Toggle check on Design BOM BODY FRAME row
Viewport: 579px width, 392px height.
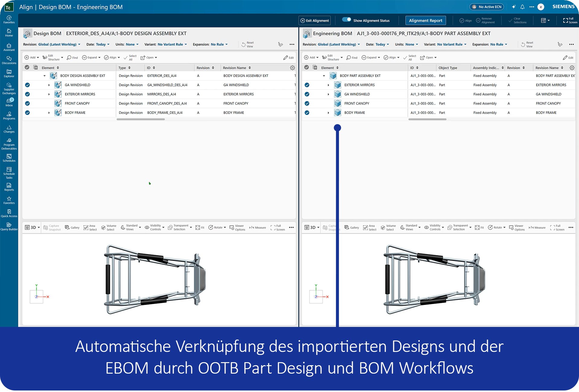click(x=27, y=113)
